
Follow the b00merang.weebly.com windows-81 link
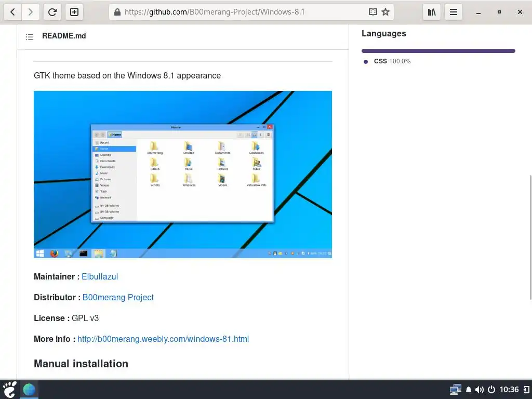coord(163,339)
